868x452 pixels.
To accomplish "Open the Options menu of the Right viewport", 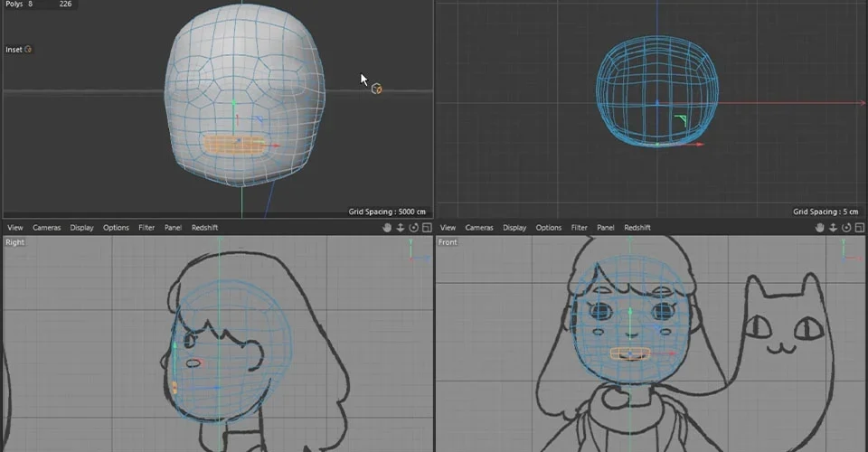I will 116,228.
